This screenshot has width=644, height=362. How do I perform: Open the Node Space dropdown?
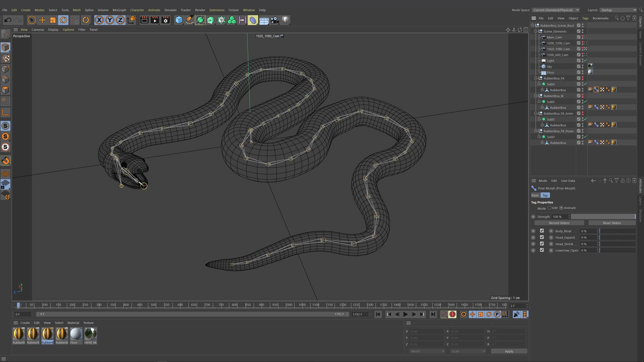click(x=556, y=10)
